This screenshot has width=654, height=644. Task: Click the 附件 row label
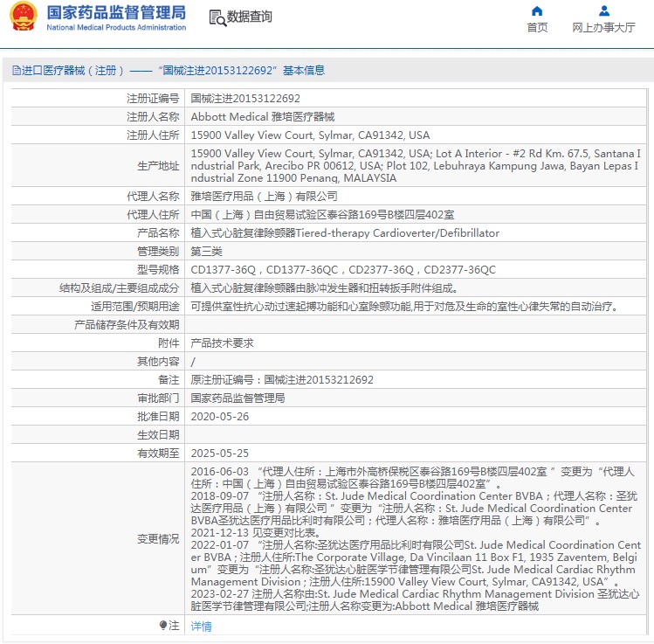coord(169,343)
